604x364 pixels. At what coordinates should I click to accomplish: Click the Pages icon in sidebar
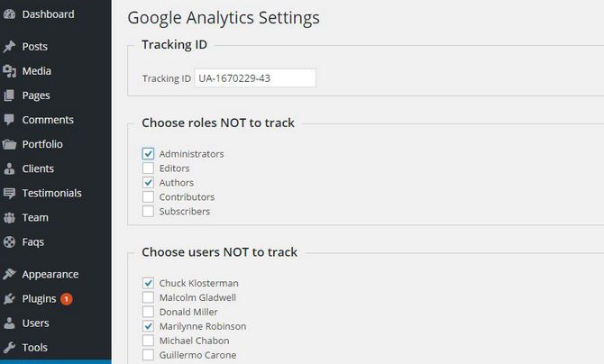(x=9, y=96)
